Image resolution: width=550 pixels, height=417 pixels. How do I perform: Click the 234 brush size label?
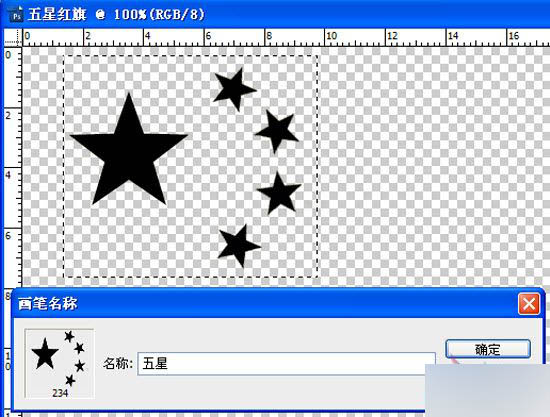click(x=60, y=393)
